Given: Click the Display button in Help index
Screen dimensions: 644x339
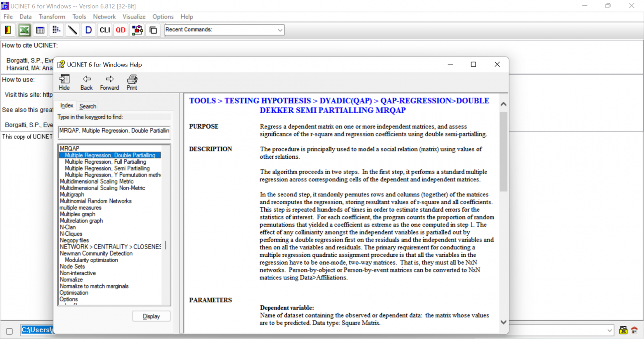Looking at the screenshot, I should [x=152, y=316].
